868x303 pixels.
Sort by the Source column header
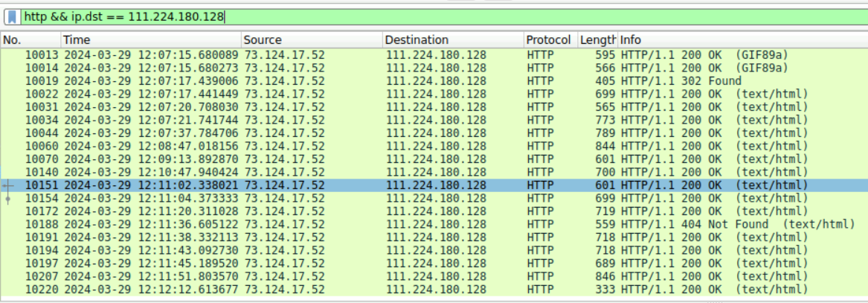[x=312, y=40]
